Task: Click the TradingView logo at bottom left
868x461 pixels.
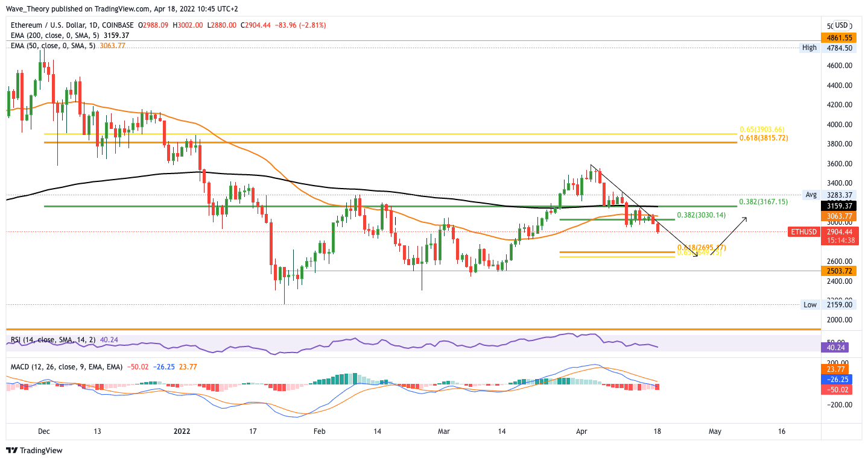Action: click(34, 450)
